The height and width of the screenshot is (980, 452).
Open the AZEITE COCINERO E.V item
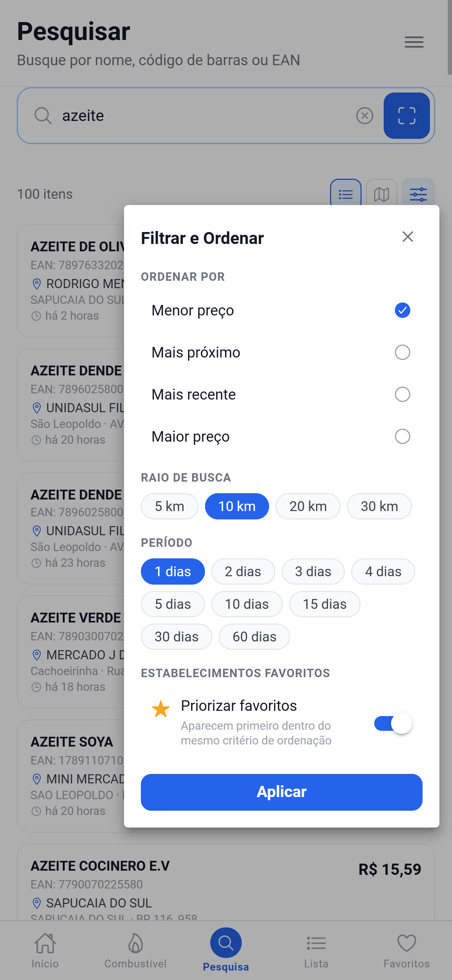[x=226, y=883]
